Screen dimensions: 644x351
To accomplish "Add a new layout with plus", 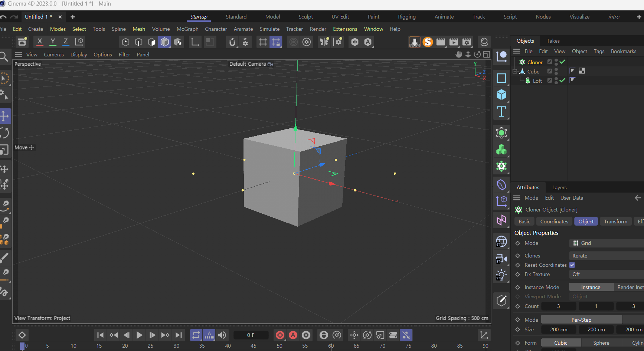I will coord(639,17).
